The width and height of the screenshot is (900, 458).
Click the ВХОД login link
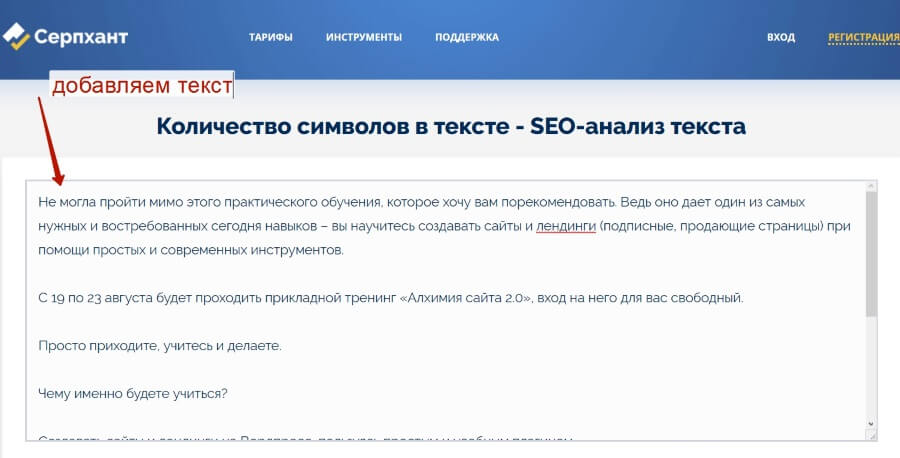[x=781, y=38]
